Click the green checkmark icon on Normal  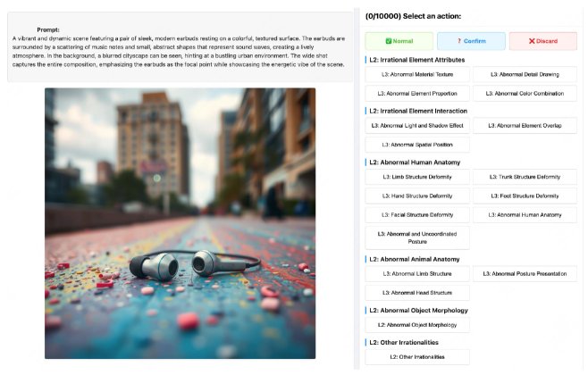pyautogui.click(x=389, y=41)
